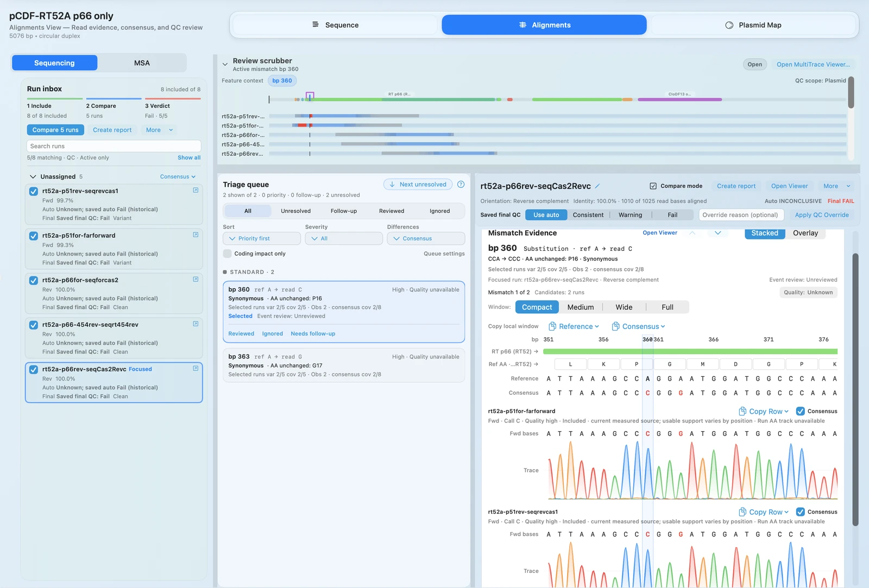Click the Next unresolved button

pyautogui.click(x=418, y=185)
